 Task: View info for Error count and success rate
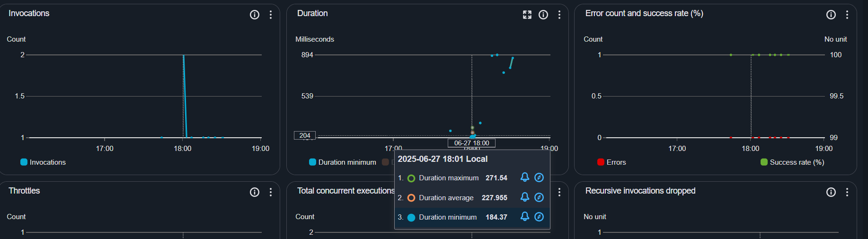coord(831,15)
